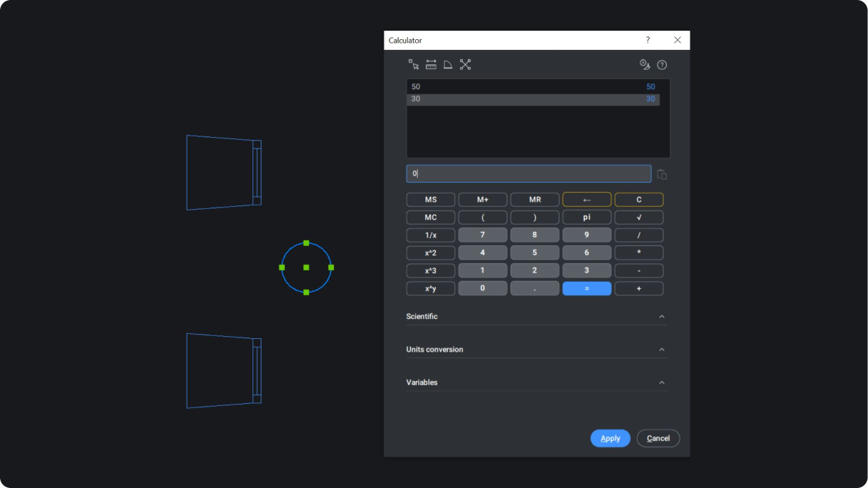The image size is (868, 488).
Task: Click the distance-between-two-points ruler icon
Action: click(431, 65)
